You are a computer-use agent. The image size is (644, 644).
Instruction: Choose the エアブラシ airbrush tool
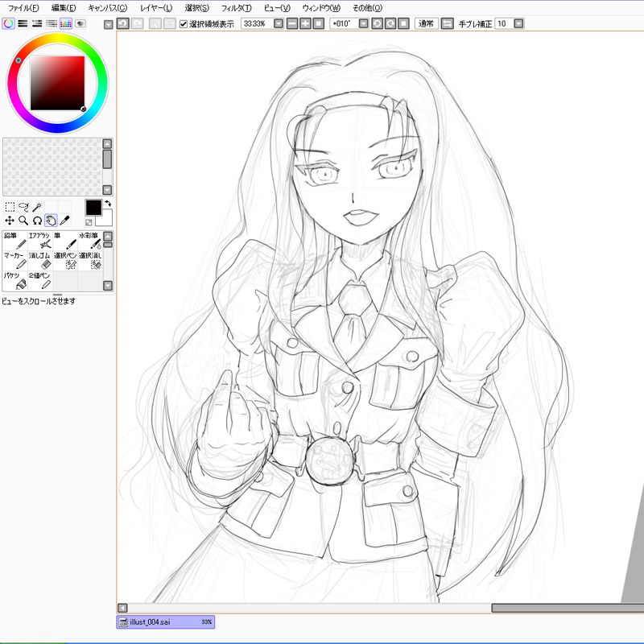[40, 241]
